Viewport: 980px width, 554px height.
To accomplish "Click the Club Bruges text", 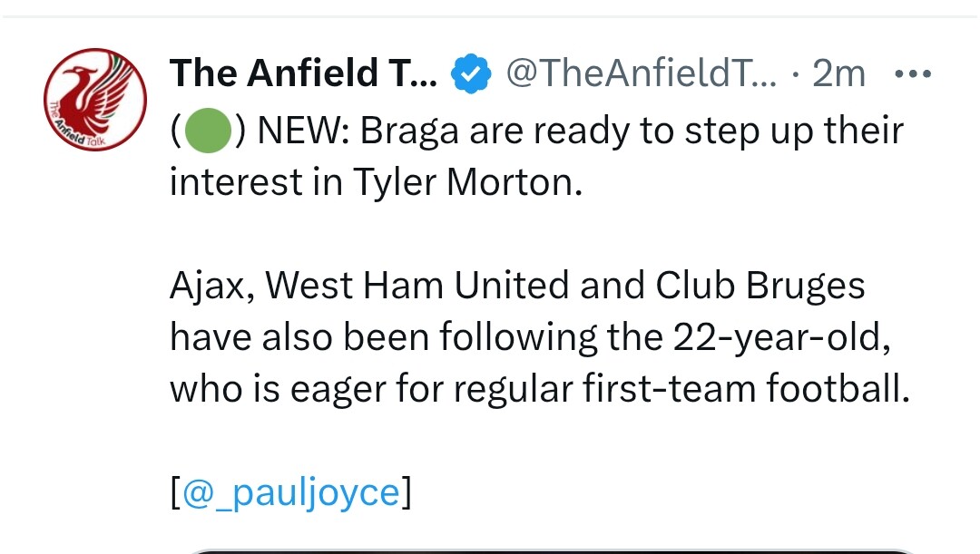I will point(757,287).
